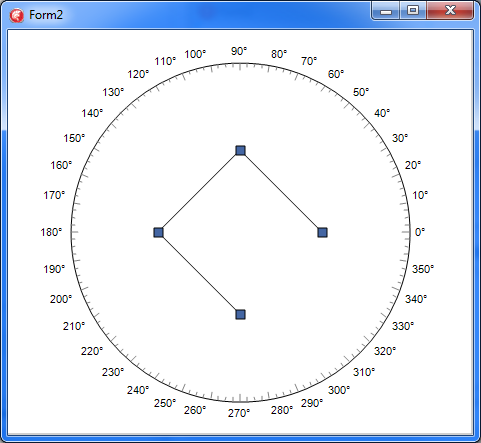Click the bottom square data point marker
The image size is (481, 443).
[x=240, y=314]
